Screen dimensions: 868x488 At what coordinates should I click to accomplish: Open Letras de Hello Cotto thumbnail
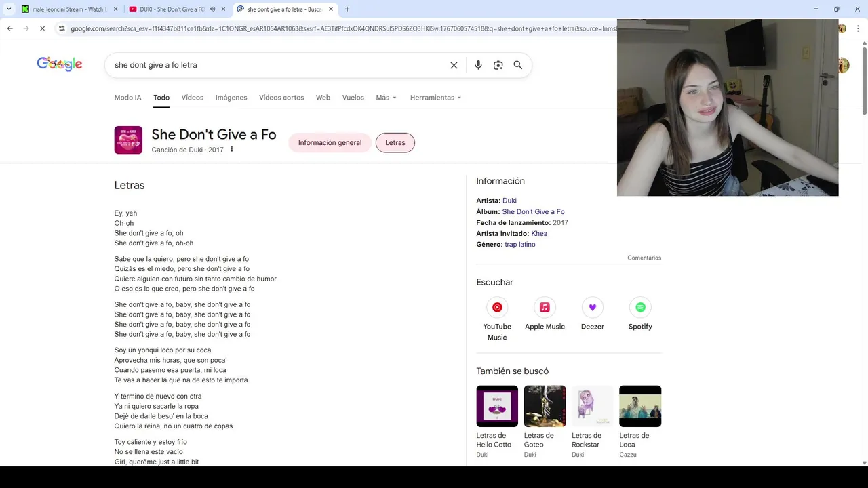(x=497, y=406)
